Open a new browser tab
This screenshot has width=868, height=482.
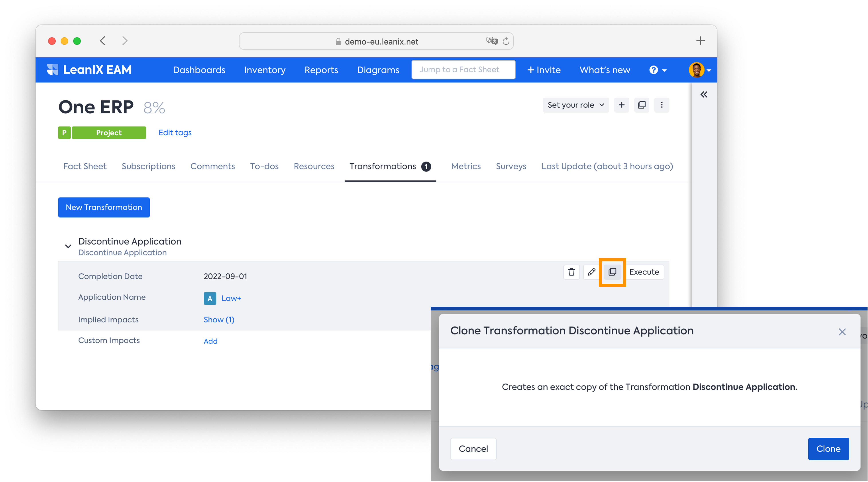coord(700,41)
